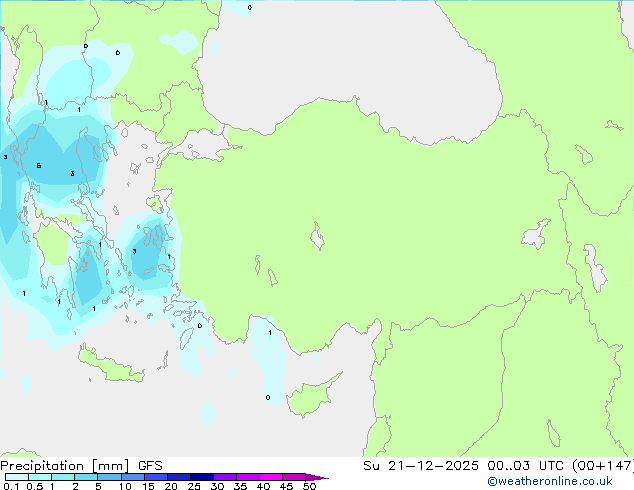
Task: Click the 1–2 mm legend color swatch
Action: (63, 477)
